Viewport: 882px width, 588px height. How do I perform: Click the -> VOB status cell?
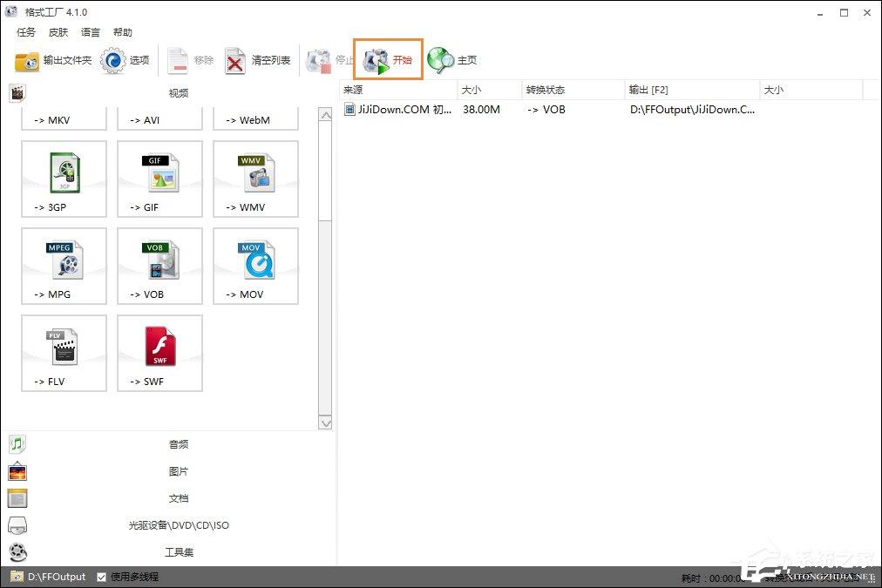[546, 110]
